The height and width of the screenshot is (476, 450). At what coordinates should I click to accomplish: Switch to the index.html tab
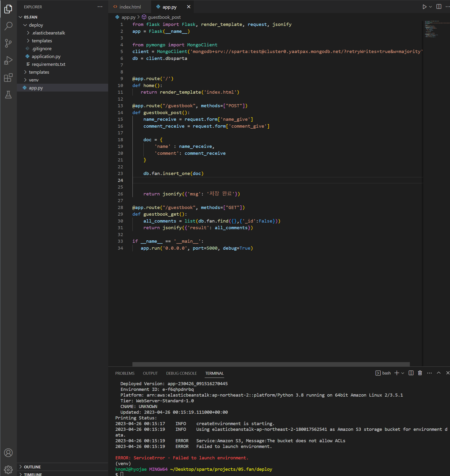(x=130, y=7)
